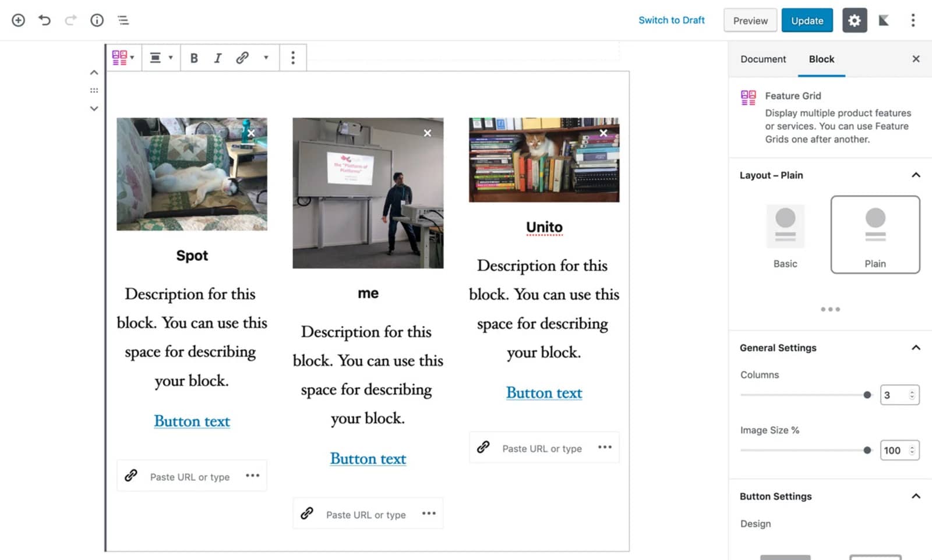This screenshot has height=560, width=932.
Task: Toggle italic formatting in block toolbar
Action: [x=218, y=58]
